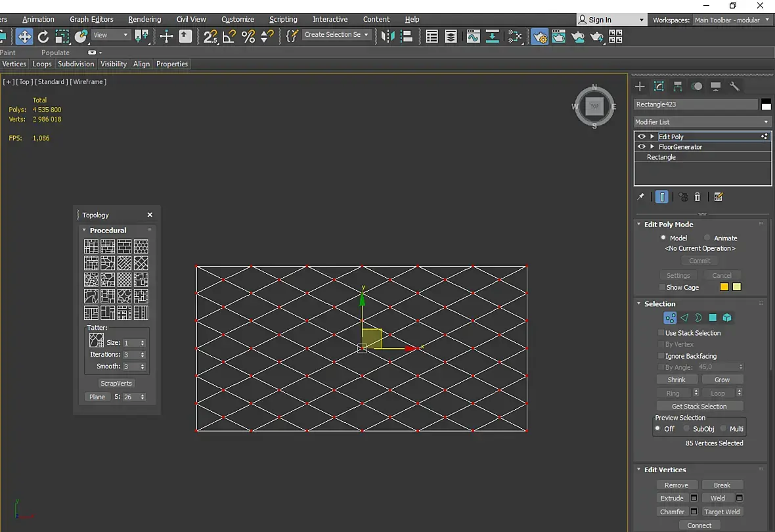The width and height of the screenshot is (775, 532).
Task: Click the yellow cage color swatch
Action: click(724, 287)
